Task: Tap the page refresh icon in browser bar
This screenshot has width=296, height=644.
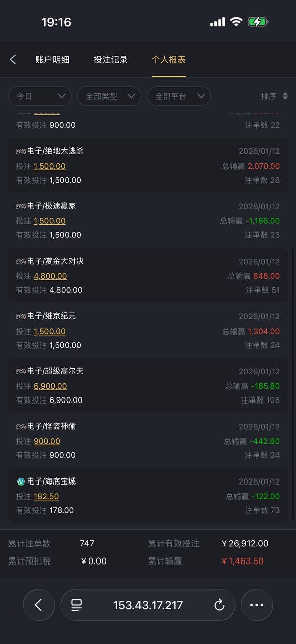Action: 220,605
